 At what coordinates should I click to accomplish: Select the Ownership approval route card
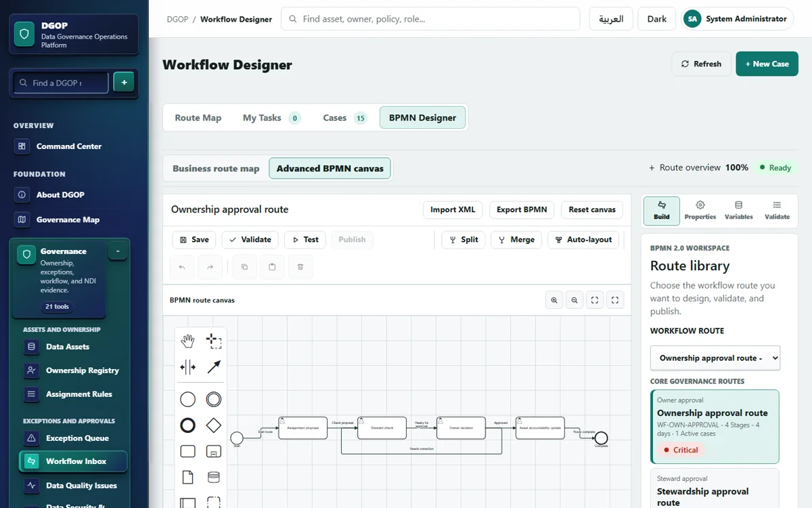[x=715, y=427]
